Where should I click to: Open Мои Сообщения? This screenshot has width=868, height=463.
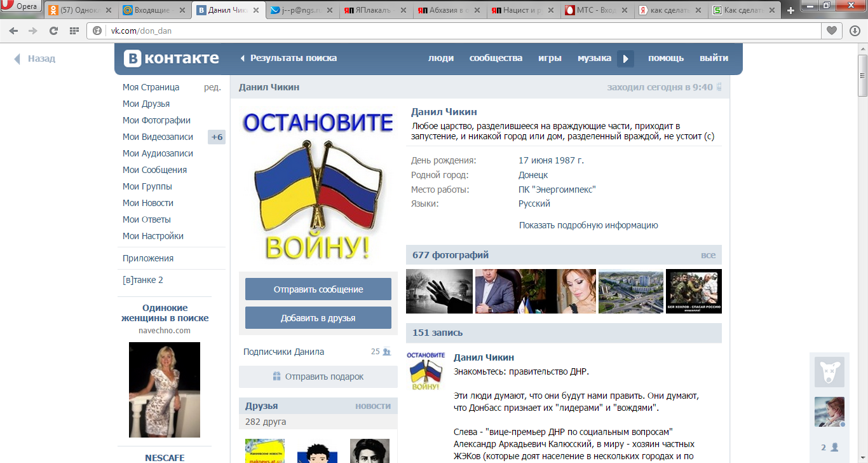[154, 170]
